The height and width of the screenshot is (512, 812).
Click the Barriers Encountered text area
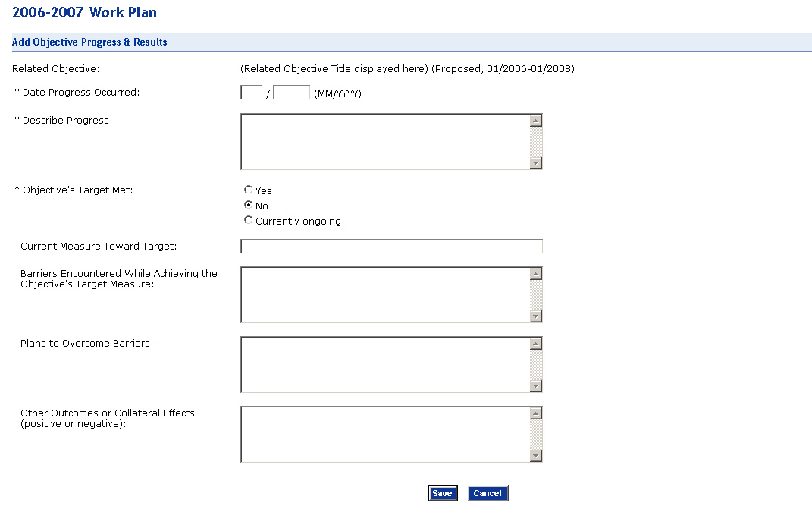coord(385,295)
